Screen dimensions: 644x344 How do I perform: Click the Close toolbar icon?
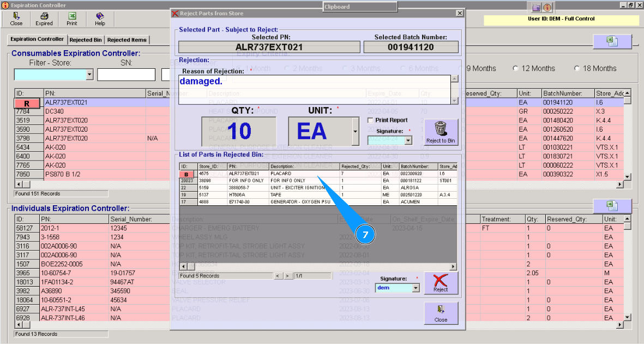[x=16, y=19]
